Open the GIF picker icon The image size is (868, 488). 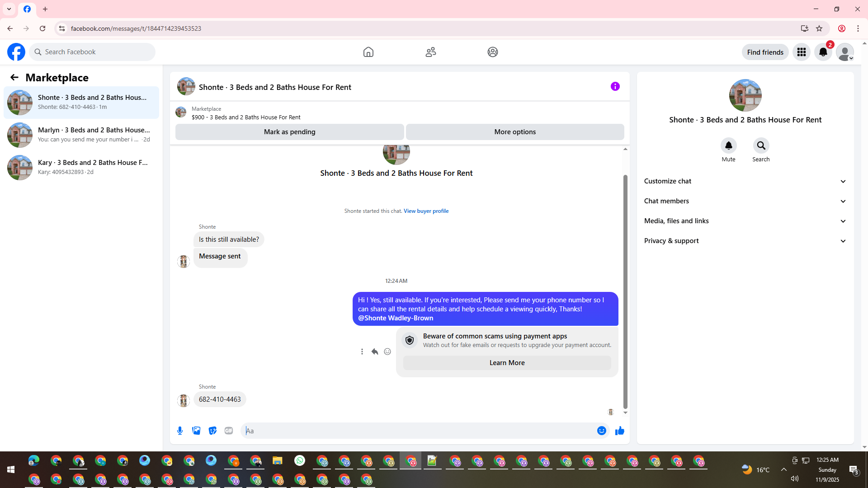229,431
